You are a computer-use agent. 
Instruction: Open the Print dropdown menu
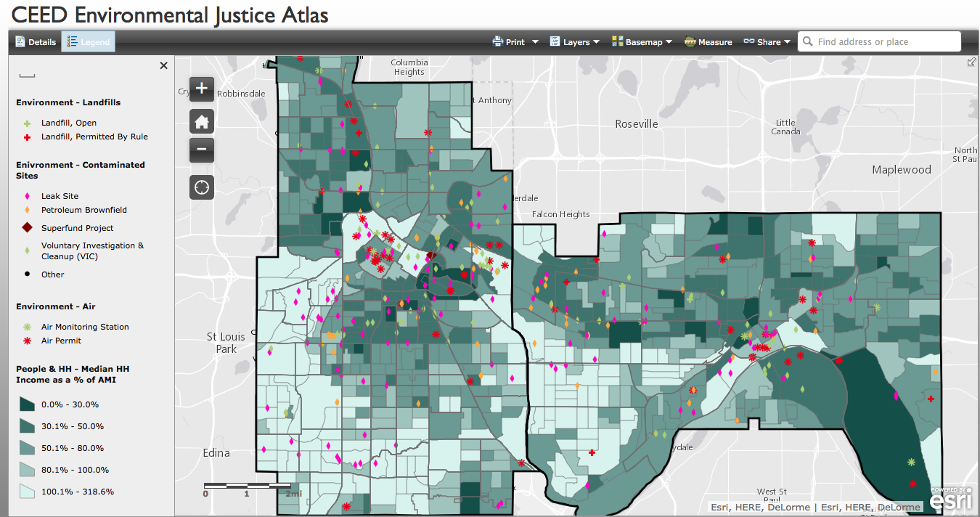tap(515, 42)
